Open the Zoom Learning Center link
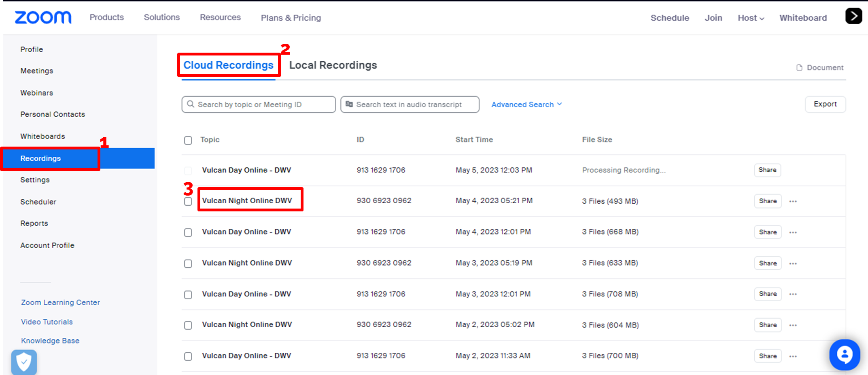This screenshot has height=375, width=868. pos(60,303)
